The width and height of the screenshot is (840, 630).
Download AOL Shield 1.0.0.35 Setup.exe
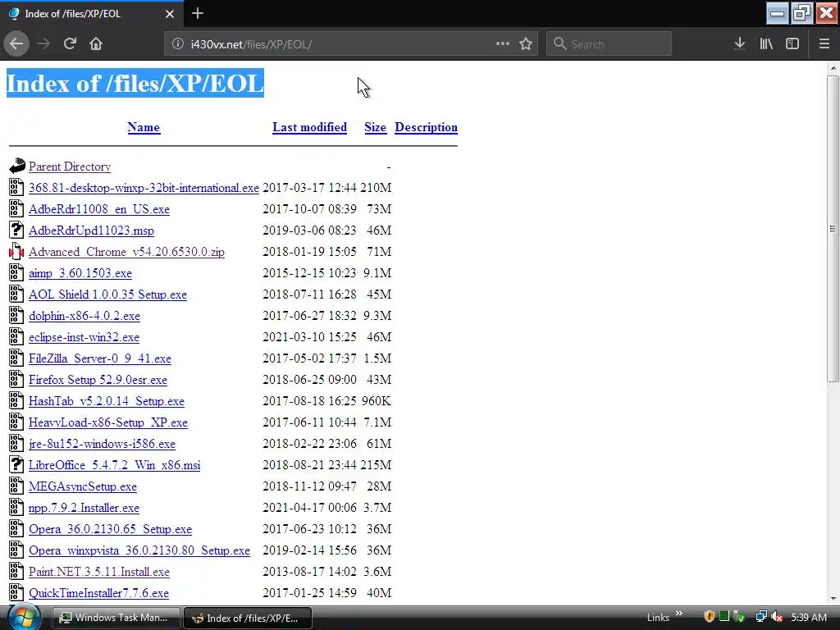(107, 294)
